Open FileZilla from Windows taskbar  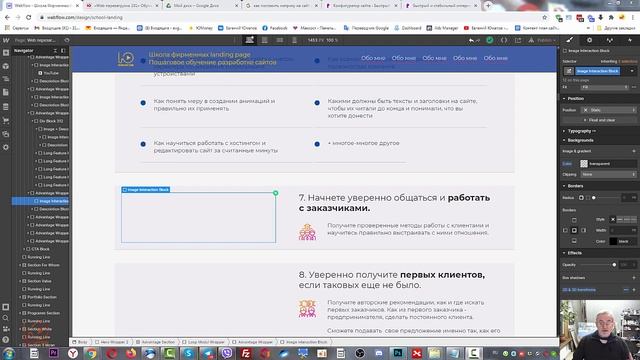coord(246,353)
